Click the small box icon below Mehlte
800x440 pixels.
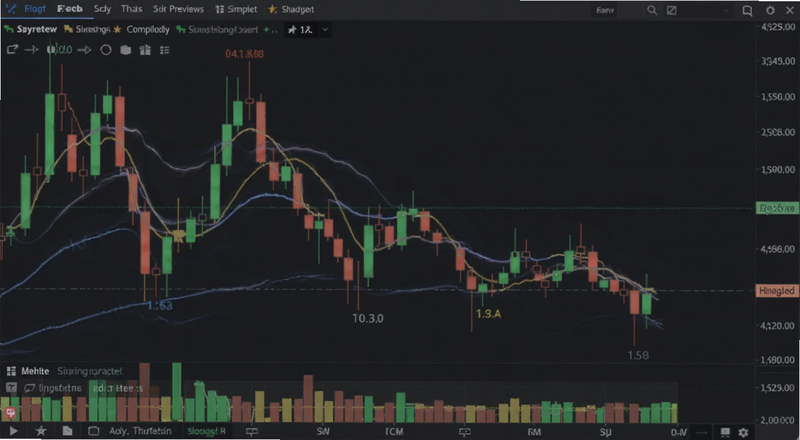point(11,388)
